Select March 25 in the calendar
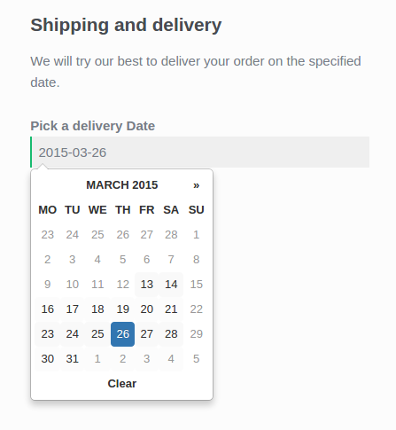Viewport: 396px width, 430px height. point(97,334)
